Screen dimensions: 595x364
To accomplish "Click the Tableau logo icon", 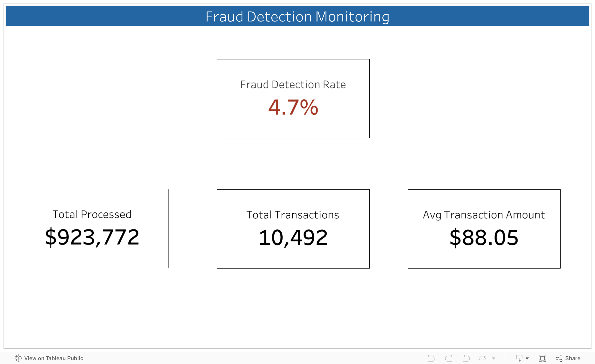I will pyautogui.click(x=18, y=358).
